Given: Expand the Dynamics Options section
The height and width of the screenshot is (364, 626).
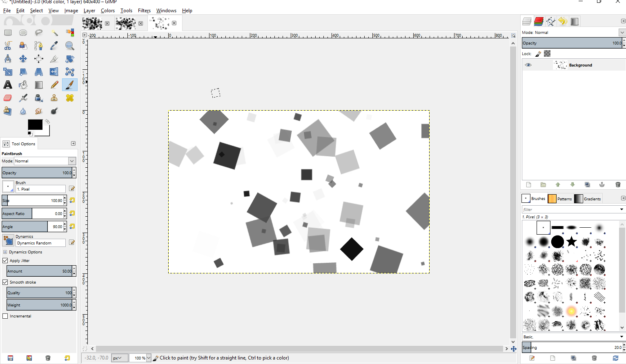Looking at the screenshot, I should [5, 252].
